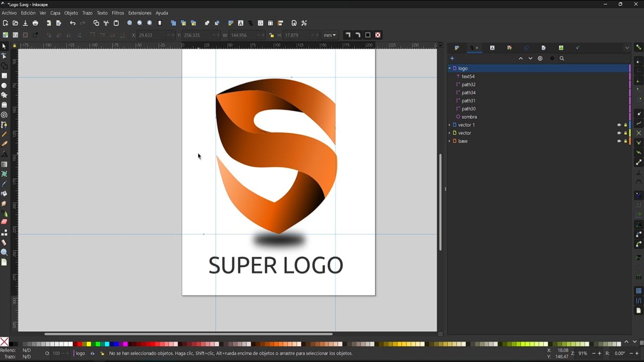This screenshot has height=362, width=644.
Task: Select the Calligraphy tool
Action: [x=4, y=144]
